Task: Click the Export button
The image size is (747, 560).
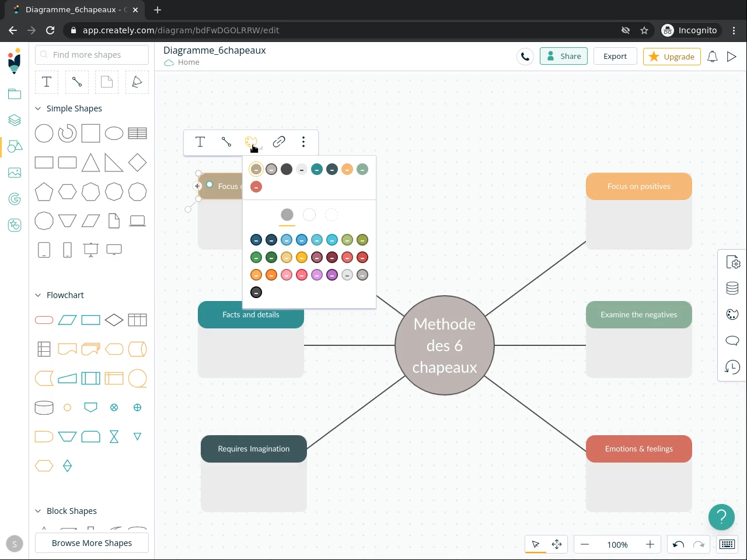Action: click(x=615, y=57)
